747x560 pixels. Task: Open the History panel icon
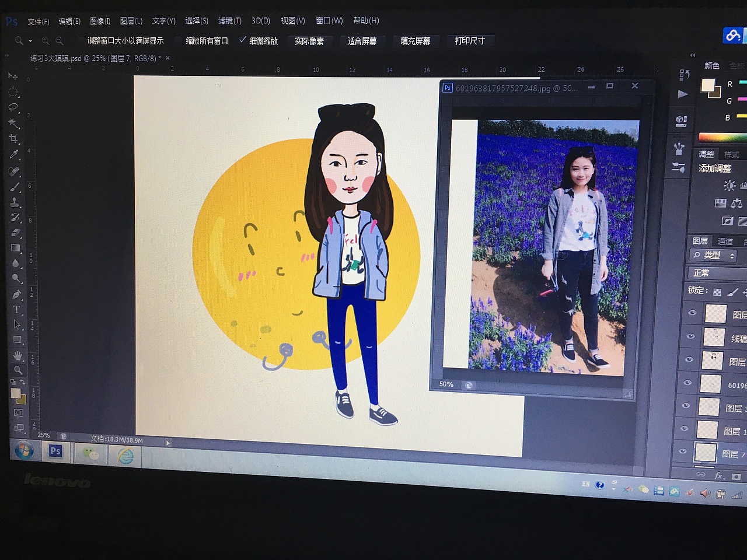point(685,75)
